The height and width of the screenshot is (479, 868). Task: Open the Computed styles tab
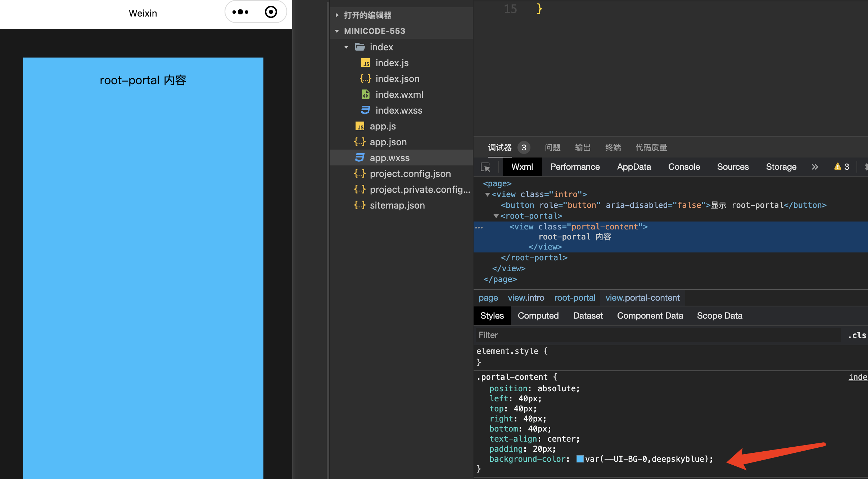(x=538, y=316)
